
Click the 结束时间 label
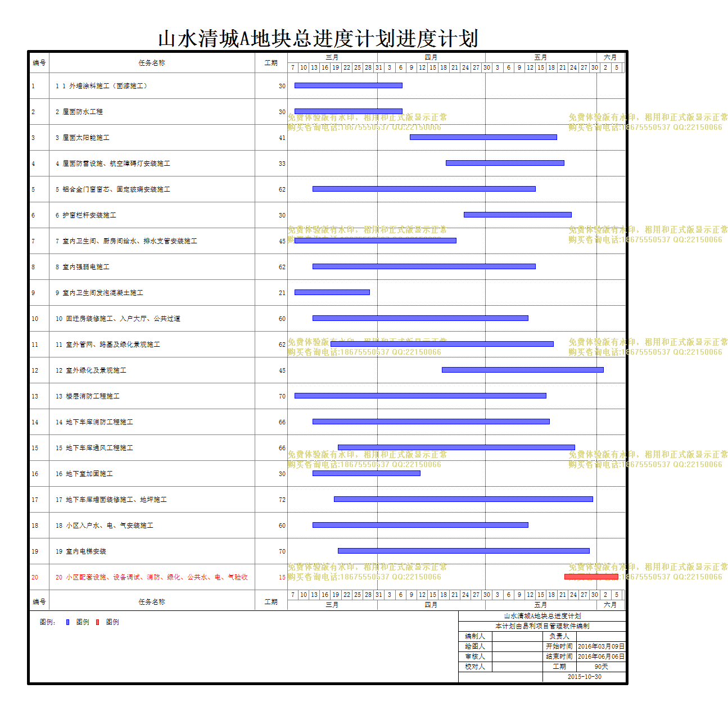pyautogui.click(x=559, y=656)
